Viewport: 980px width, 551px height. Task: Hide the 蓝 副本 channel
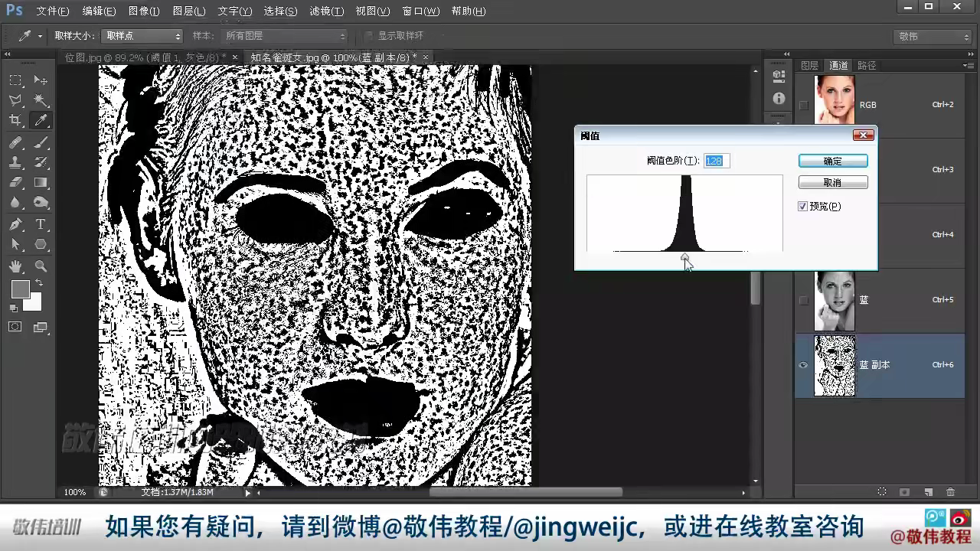coord(803,365)
